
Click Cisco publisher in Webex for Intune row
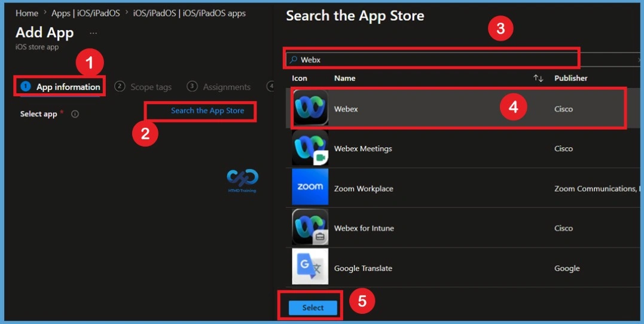(x=563, y=228)
